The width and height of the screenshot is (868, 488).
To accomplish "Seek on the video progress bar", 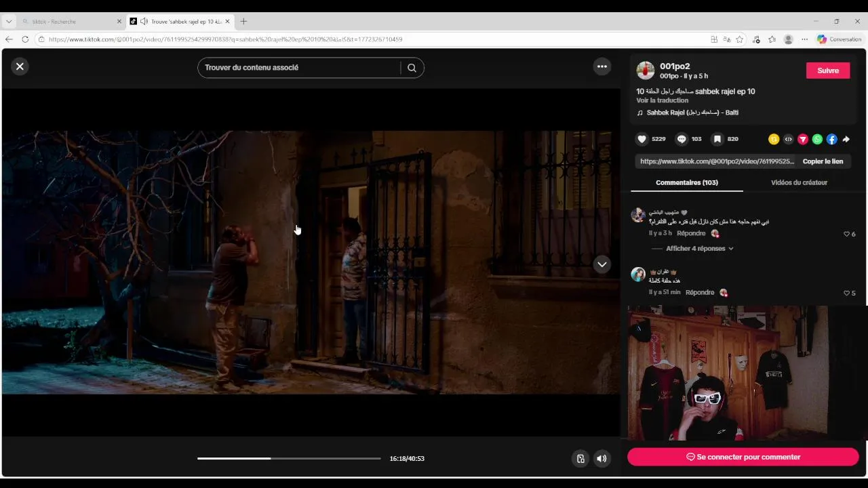I will (x=289, y=458).
